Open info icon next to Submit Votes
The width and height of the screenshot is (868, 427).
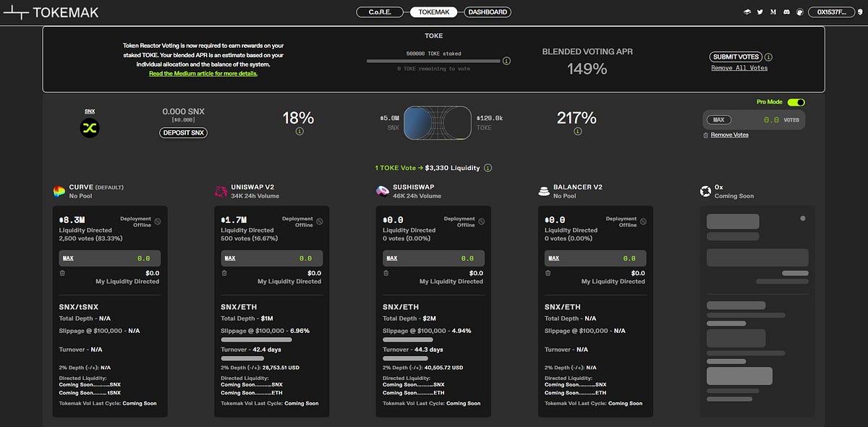click(768, 57)
